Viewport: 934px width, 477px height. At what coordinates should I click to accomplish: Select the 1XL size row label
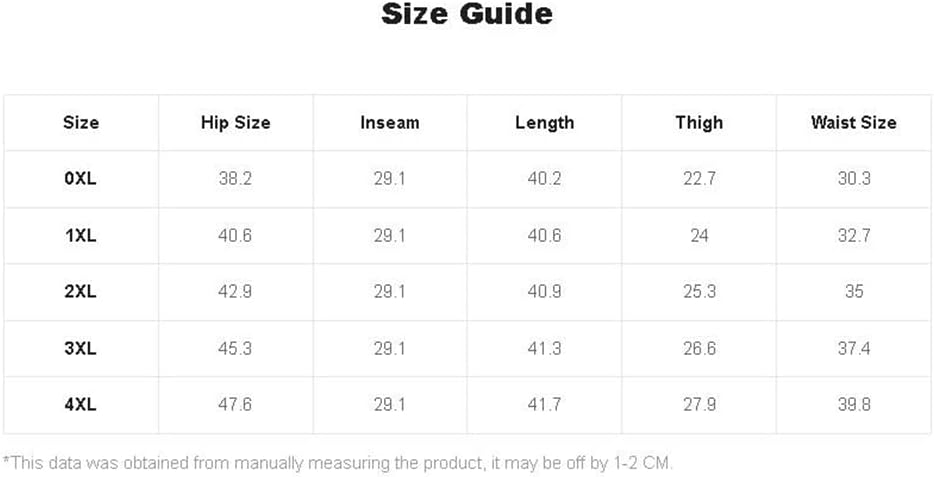tap(81, 235)
